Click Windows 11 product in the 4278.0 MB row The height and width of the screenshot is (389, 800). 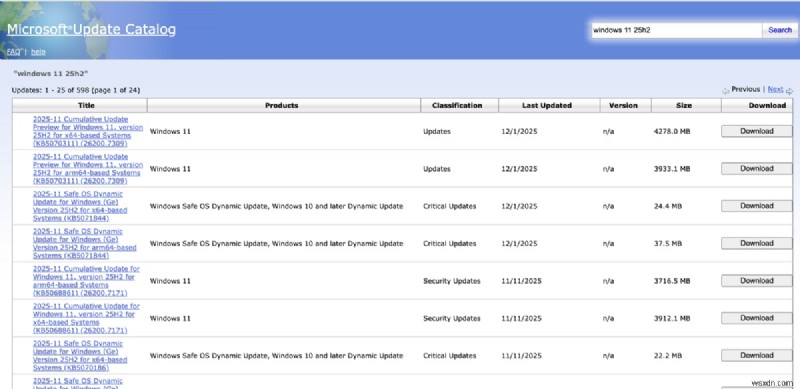(170, 131)
